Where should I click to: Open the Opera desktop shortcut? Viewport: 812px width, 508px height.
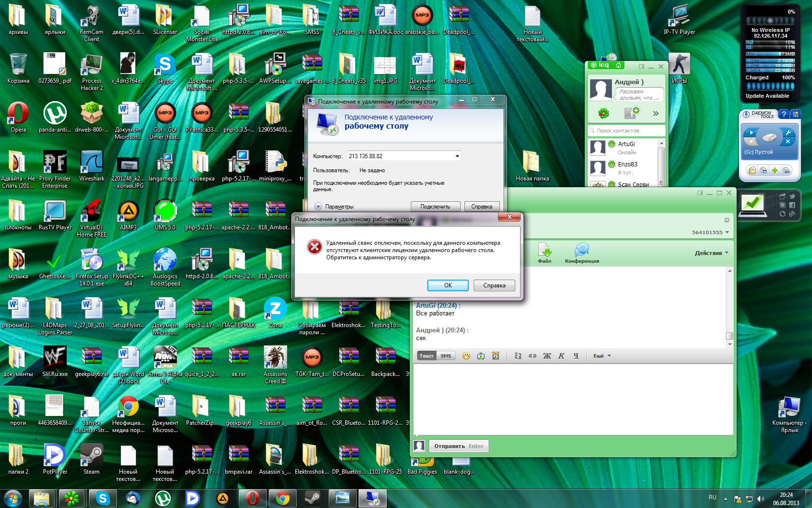pos(18,118)
